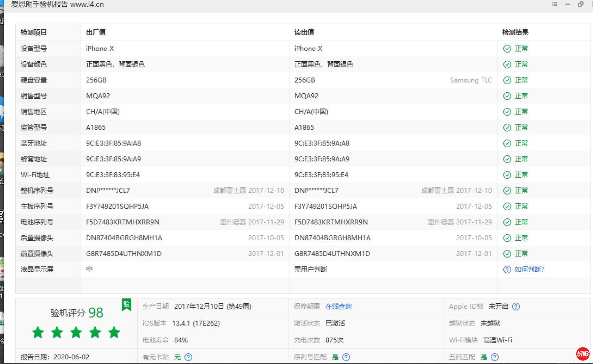This screenshot has height=364, width=593.
Task: Click the help icon beside 序列号匹配
Action: tap(346, 357)
